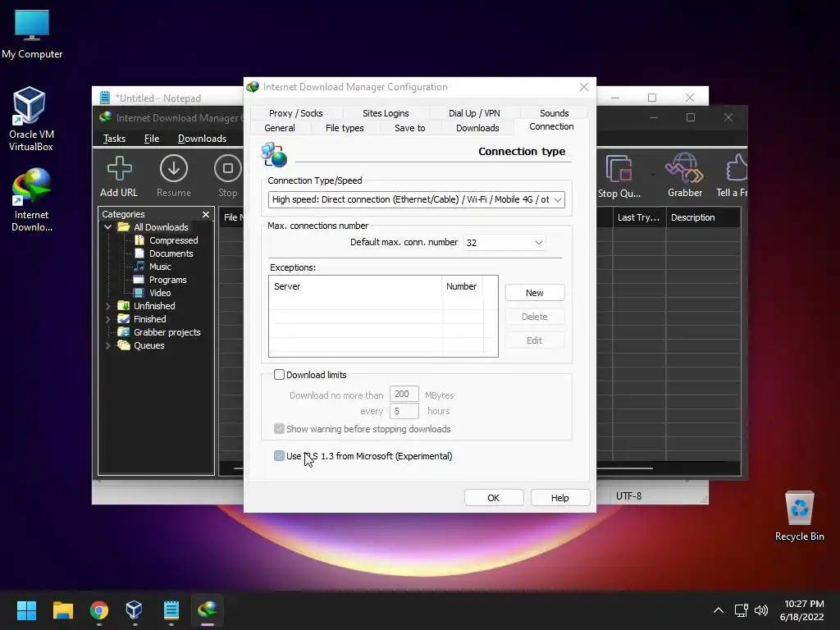Open the File menu in IDM

pos(152,139)
